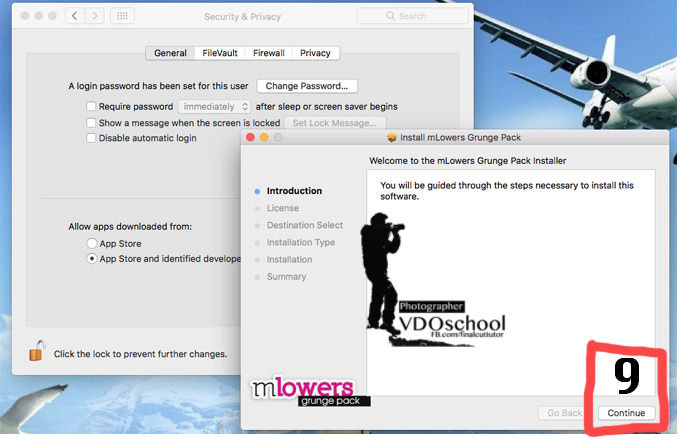Click the License step in installer
The image size is (690, 448).
283,208
